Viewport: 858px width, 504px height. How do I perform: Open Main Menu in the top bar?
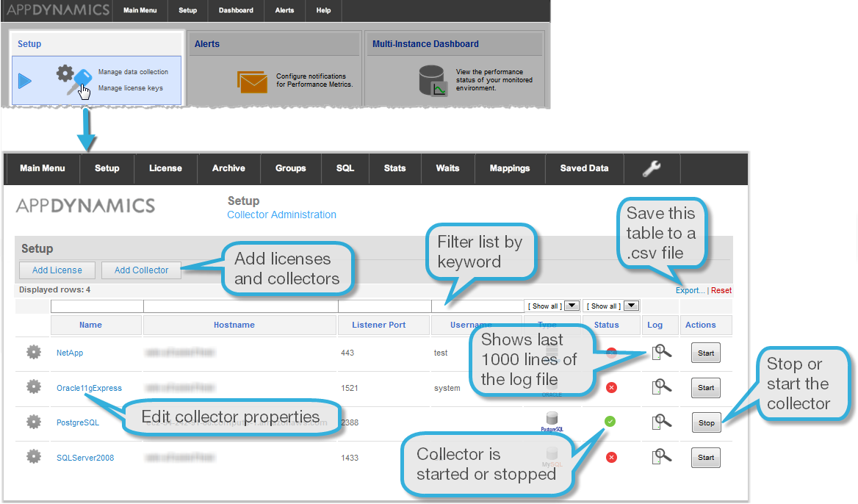(140, 10)
